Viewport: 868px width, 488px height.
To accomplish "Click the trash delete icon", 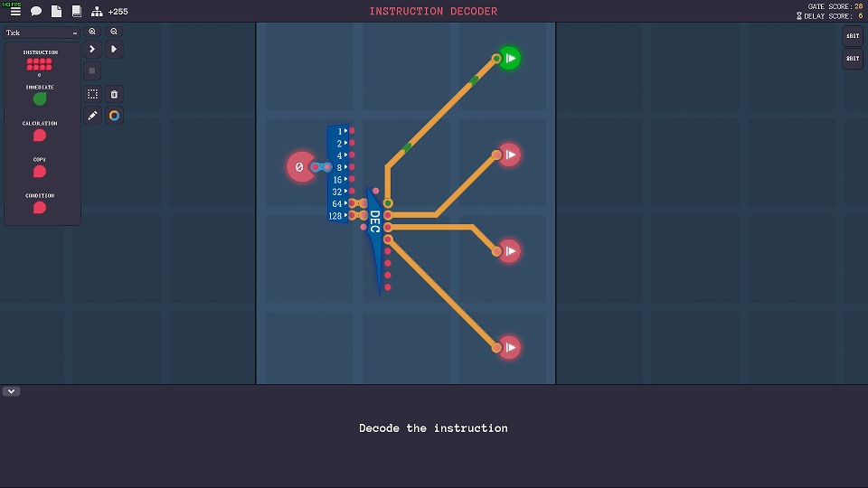I will [x=114, y=94].
